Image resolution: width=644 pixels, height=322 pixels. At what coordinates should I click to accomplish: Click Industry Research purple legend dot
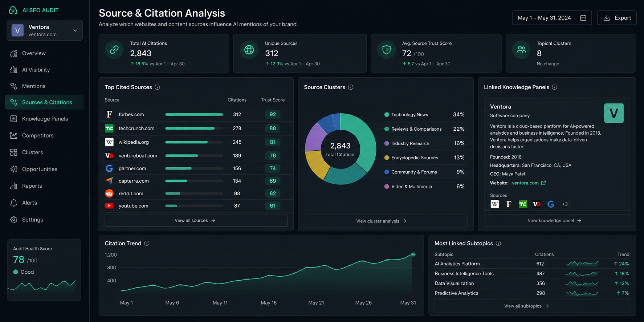387,143
